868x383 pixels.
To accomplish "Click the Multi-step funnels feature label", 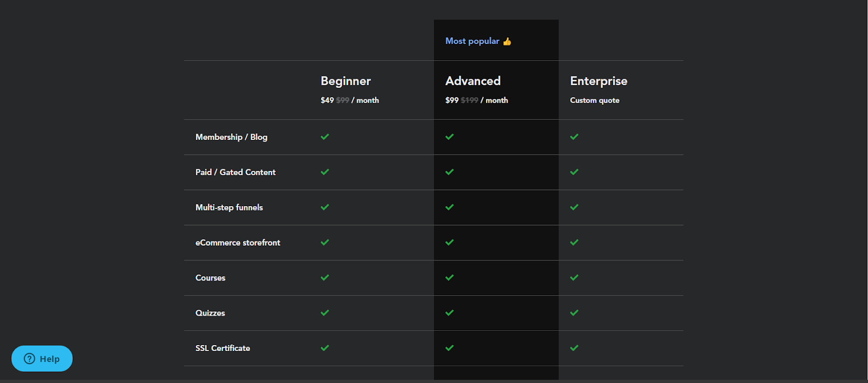I will point(229,207).
